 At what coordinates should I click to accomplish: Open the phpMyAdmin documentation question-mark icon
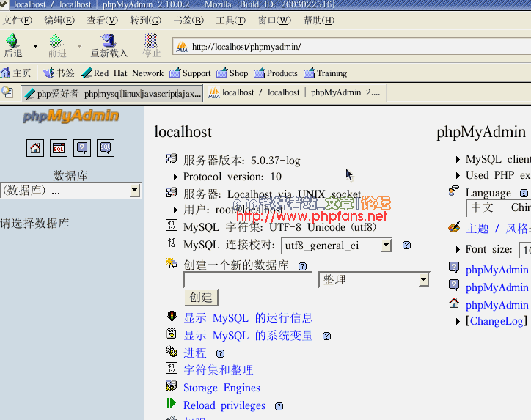(x=82, y=148)
